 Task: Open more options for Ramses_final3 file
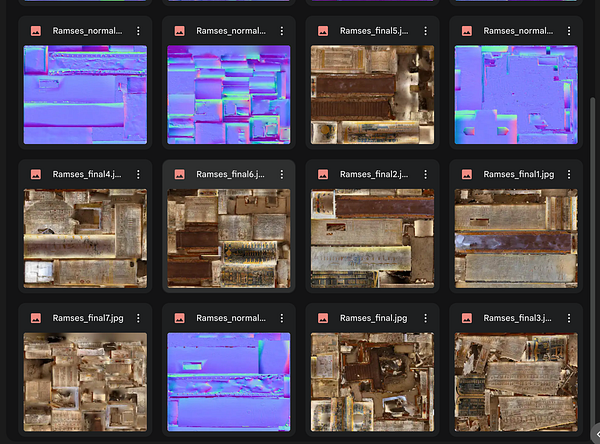[x=569, y=318]
